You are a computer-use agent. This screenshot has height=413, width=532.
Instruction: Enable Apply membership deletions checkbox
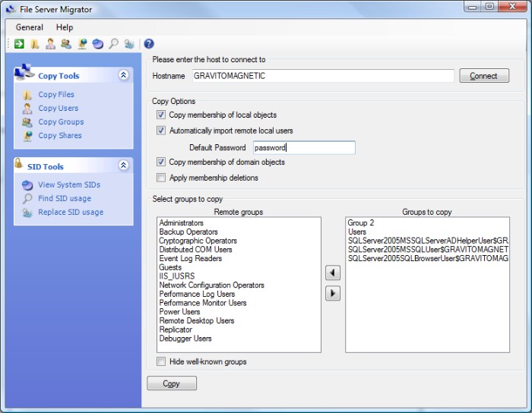coord(160,178)
